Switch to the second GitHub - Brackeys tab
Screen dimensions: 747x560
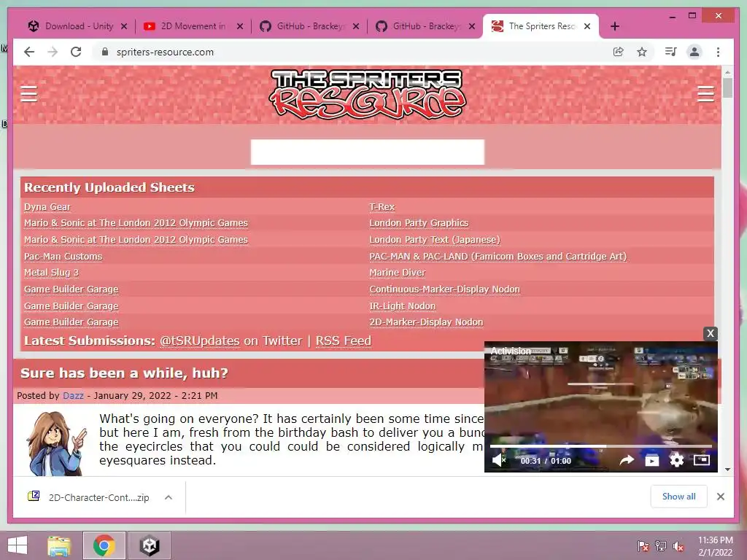425,26
